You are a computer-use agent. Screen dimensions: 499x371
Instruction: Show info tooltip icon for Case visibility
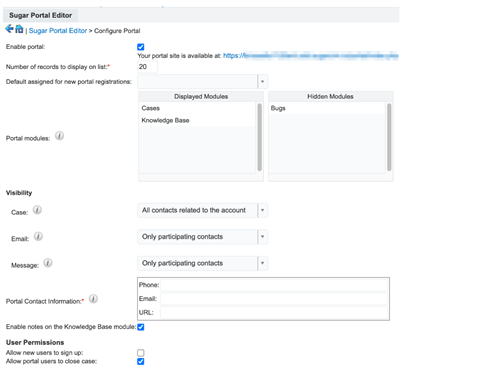click(37, 210)
